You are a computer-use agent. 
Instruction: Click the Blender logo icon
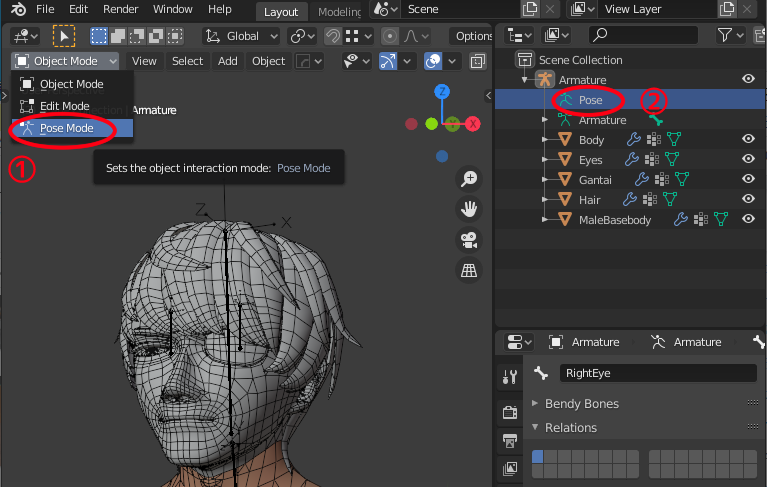18,9
